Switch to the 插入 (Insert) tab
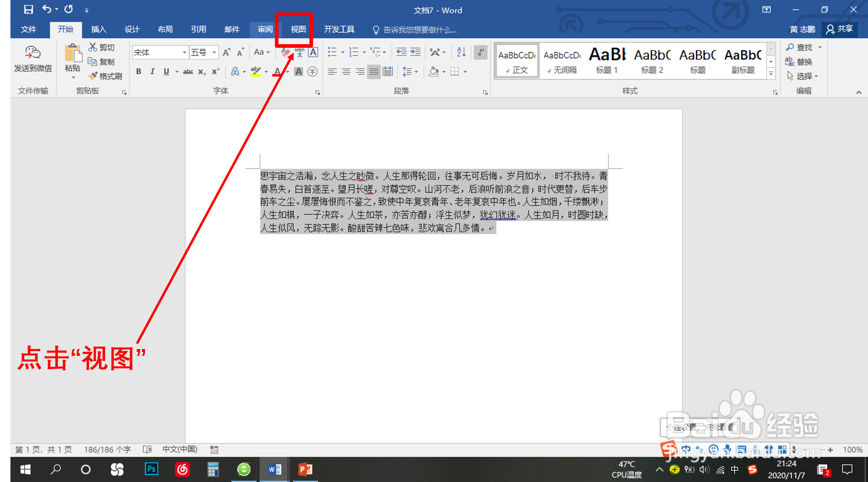The image size is (868, 482). click(x=98, y=29)
